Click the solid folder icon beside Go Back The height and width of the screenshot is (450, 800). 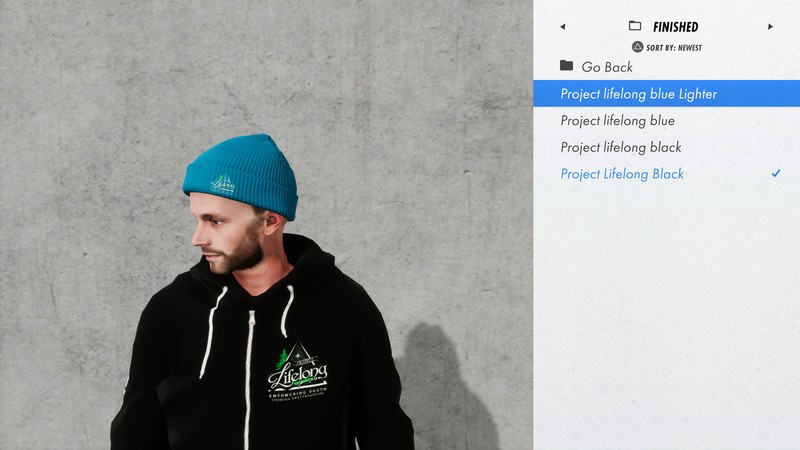click(566, 65)
